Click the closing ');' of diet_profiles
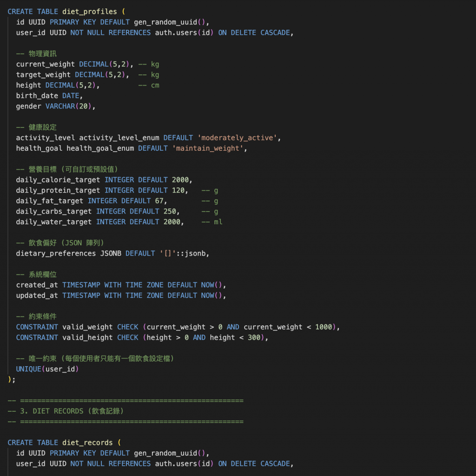Screen dimensions: 476x476 coord(12,380)
